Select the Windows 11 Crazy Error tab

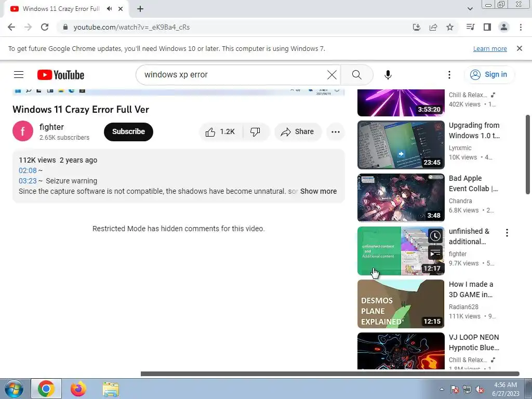[x=61, y=9]
